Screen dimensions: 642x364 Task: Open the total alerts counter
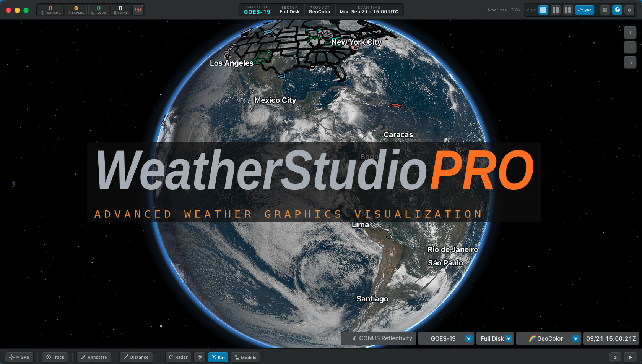coord(120,10)
